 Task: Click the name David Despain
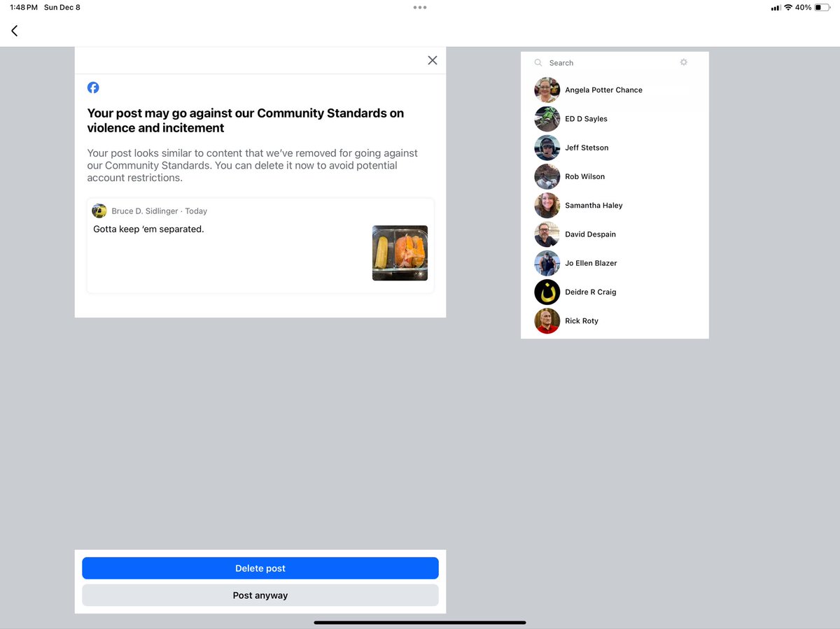click(590, 234)
